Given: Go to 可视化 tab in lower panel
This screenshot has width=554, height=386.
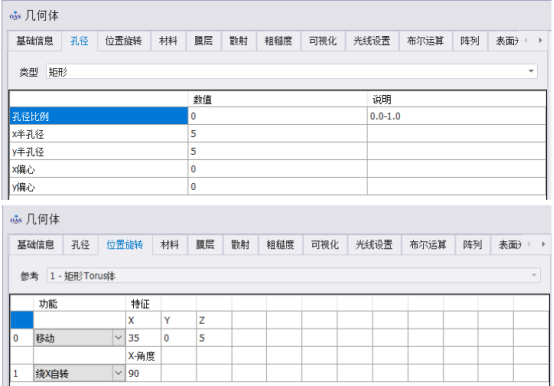Looking at the screenshot, I should (x=325, y=245).
